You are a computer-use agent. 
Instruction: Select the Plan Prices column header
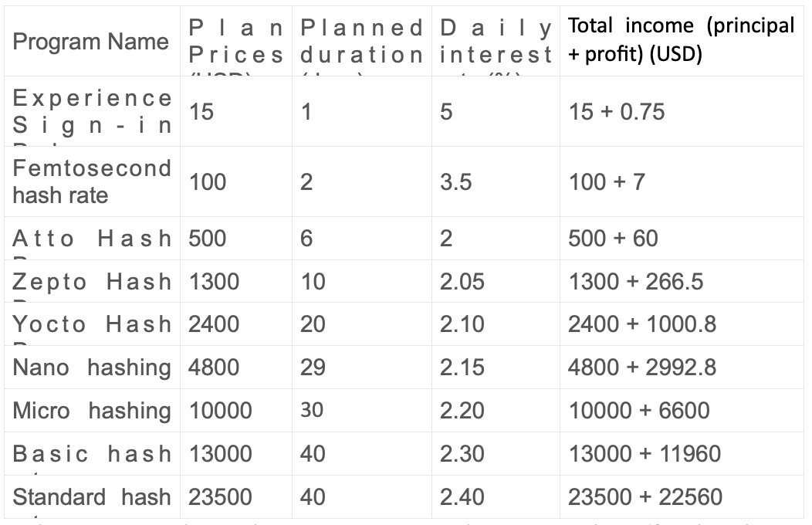[236, 42]
